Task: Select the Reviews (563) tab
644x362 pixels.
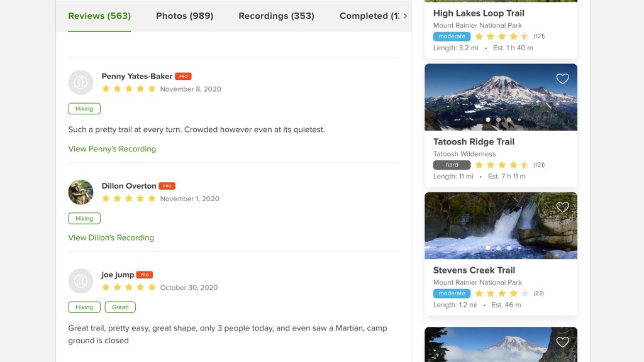Action: point(99,16)
